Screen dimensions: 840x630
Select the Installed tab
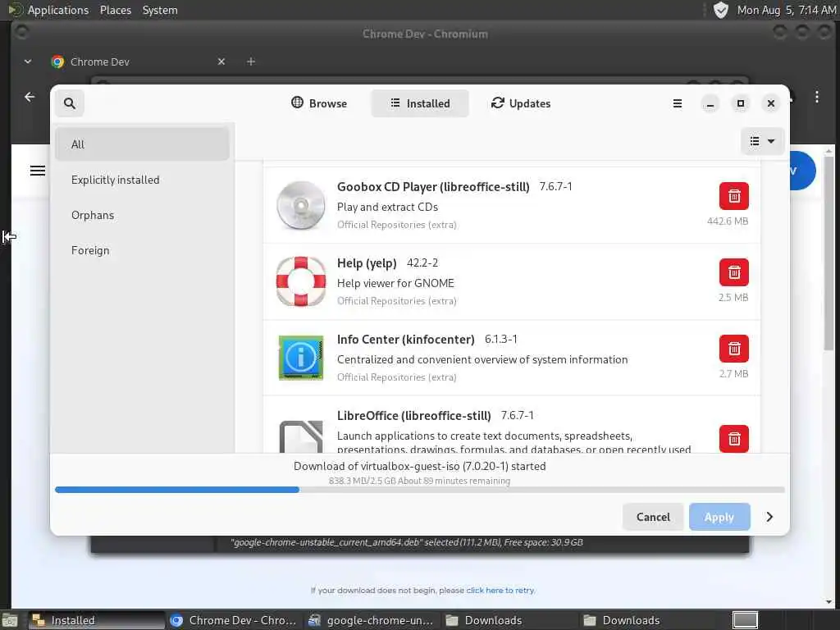420,103
